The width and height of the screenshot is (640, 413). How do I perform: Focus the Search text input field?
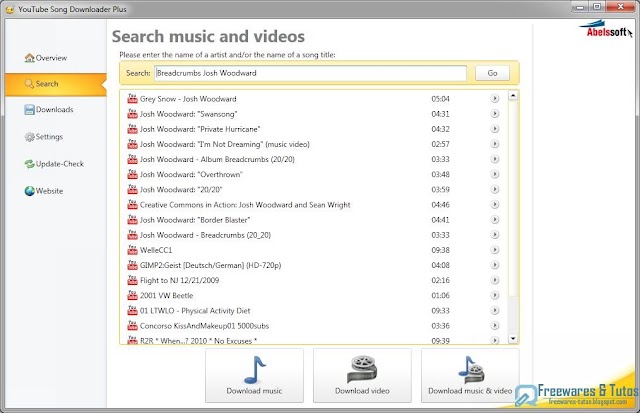tap(310, 73)
